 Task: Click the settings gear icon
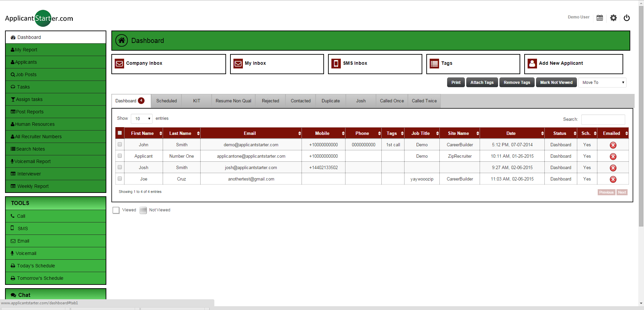[613, 18]
